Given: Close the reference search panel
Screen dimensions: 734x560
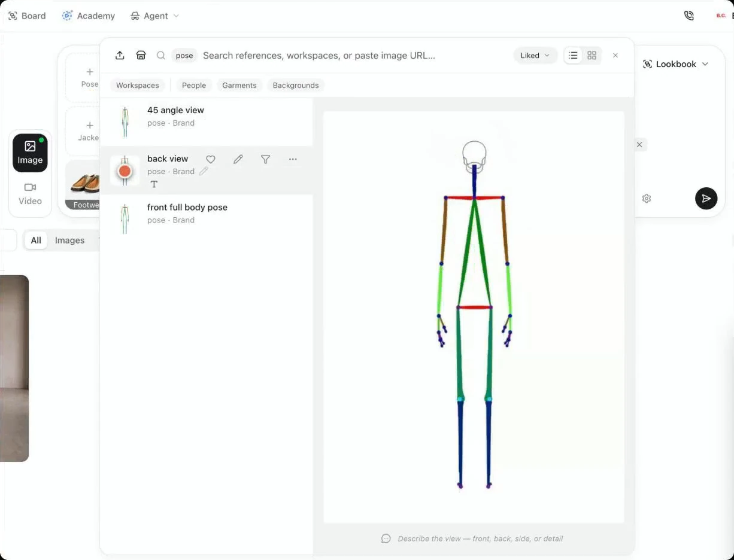Looking at the screenshot, I should 615,55.
